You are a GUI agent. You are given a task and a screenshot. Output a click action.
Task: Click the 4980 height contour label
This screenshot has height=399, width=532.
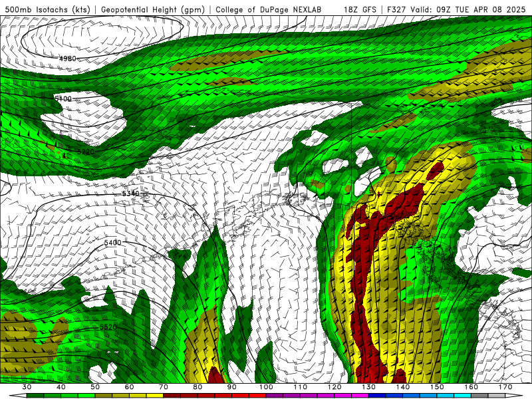[68, 59]
